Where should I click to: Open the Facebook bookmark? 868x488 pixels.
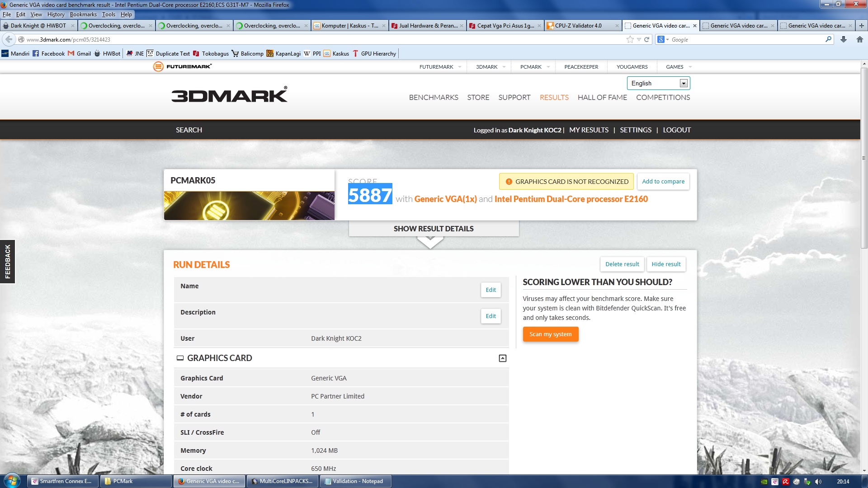tap(49, 53)
